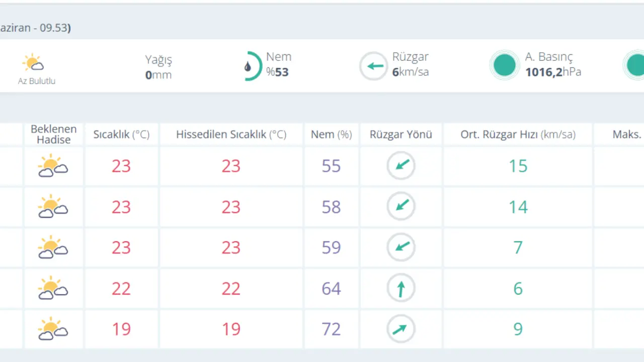644x362 pixels.
Task: Select the Sıcaklık (°C) column header
Action: [121, 134]
